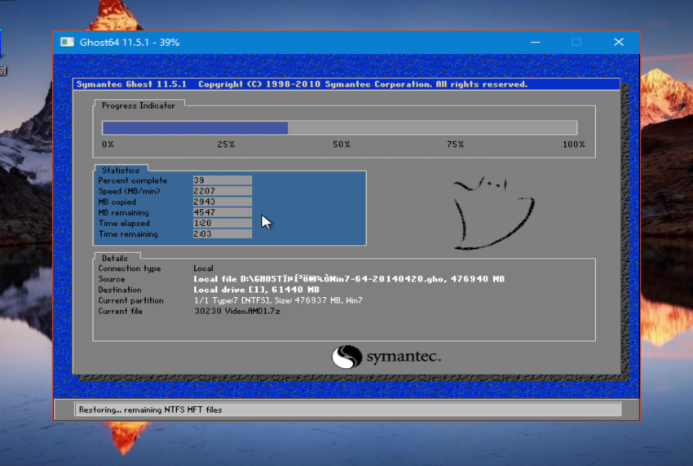Click the Symantec ghost mascot drawing
Image resolution: width=693 pixels, height=466 pixels.
[494, 212]
